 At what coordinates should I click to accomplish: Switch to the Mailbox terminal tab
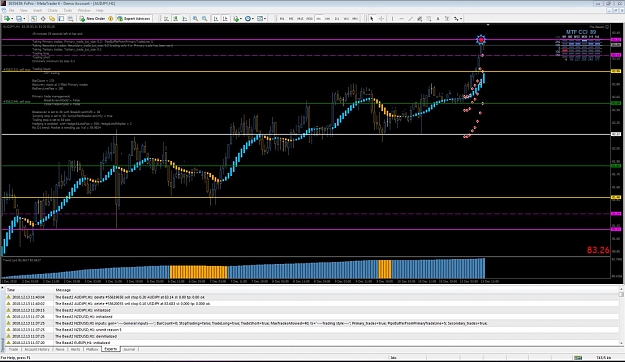92,349
